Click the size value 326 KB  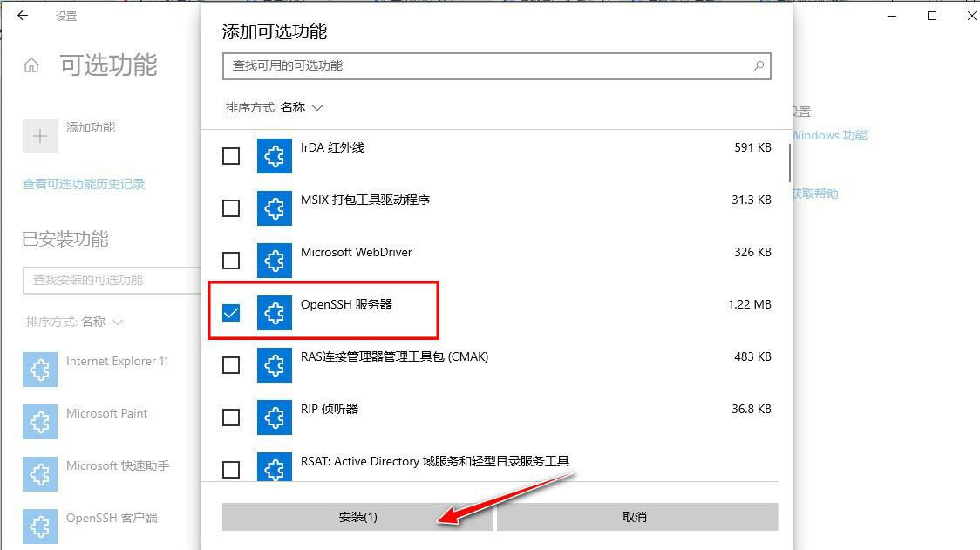(752, 252)
